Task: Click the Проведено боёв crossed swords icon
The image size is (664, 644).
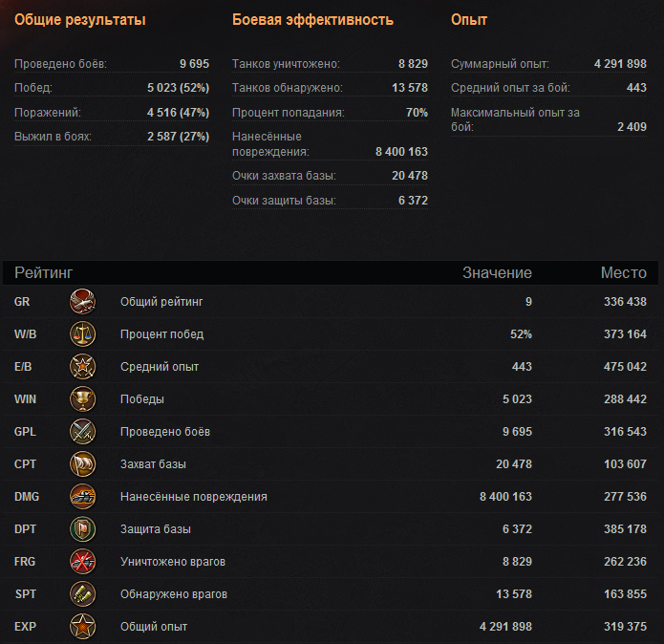Action: [x=83, y=432]
